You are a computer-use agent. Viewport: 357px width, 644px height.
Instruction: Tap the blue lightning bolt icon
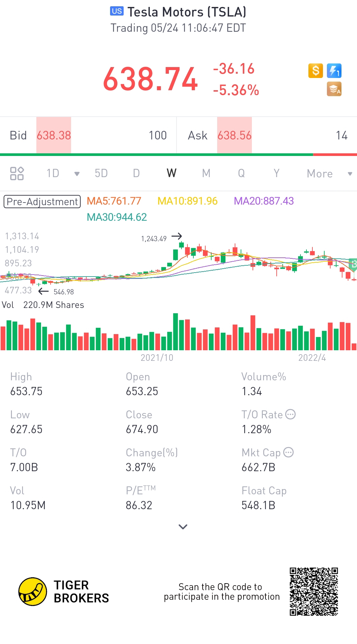pos(334,71)
